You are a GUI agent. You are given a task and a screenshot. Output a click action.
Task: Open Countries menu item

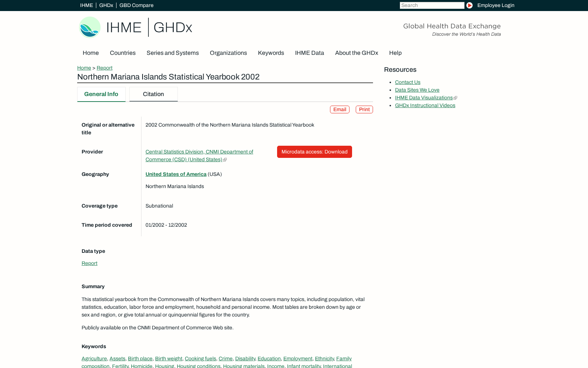coord(123,53)
